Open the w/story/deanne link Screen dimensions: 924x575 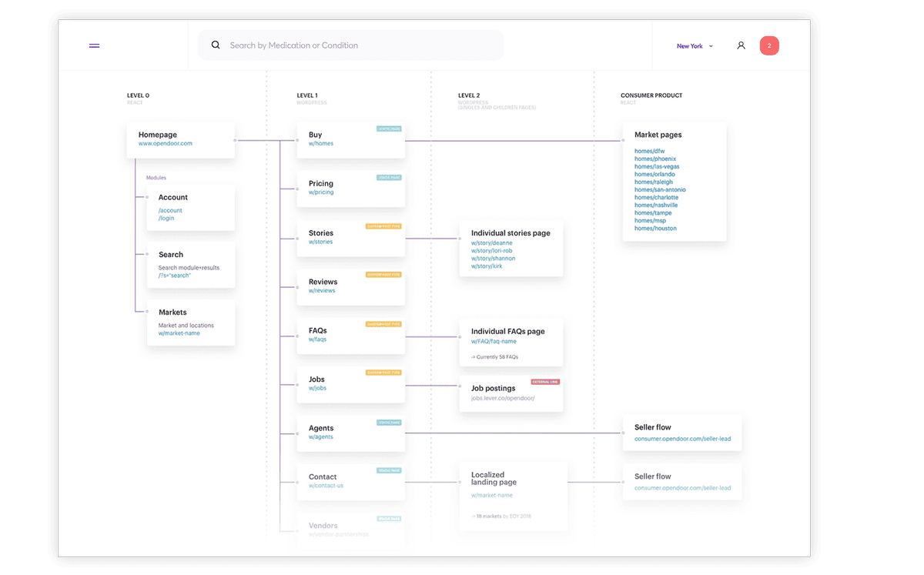point(492,243)
